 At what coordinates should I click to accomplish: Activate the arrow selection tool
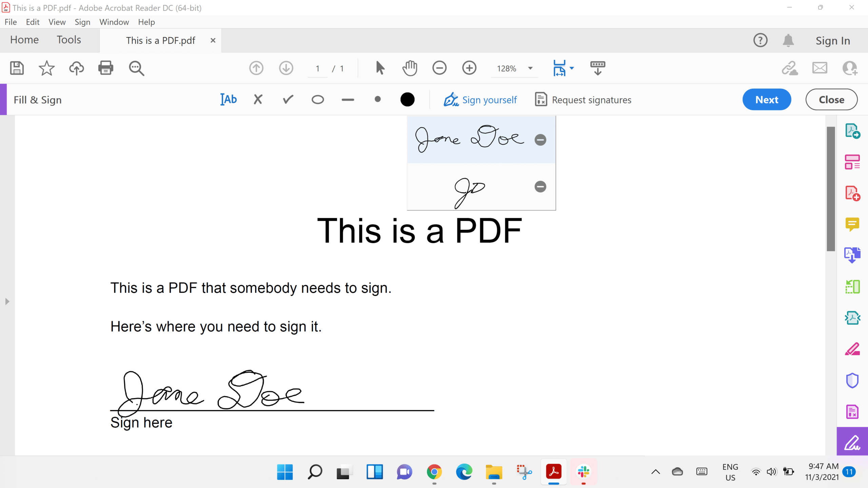(x=380, y=68)
